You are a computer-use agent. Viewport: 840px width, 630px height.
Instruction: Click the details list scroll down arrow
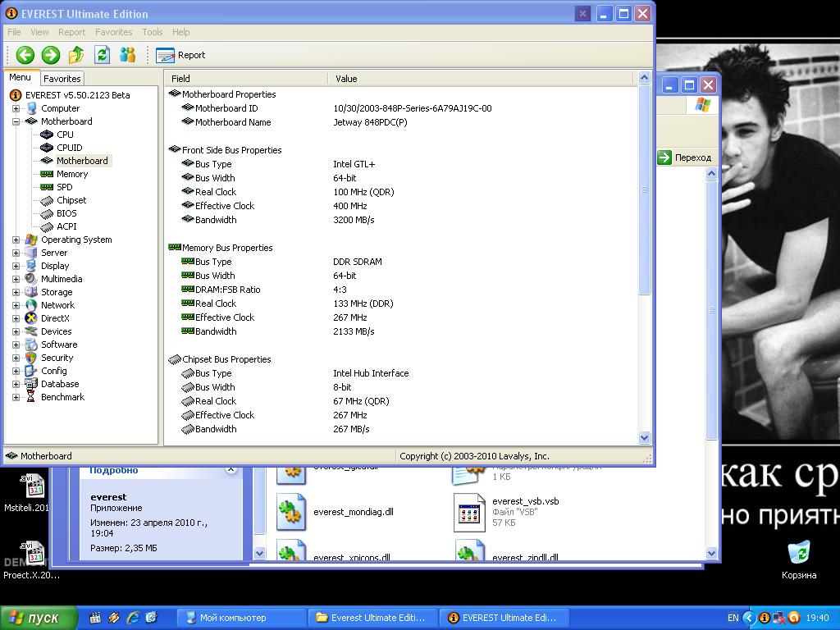tap(644, 438)
